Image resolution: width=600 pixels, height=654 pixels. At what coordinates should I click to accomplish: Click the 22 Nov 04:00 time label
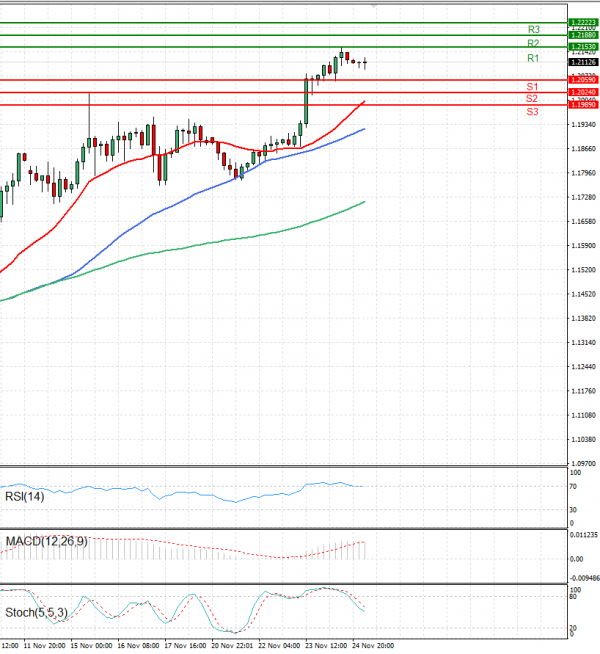279,646
